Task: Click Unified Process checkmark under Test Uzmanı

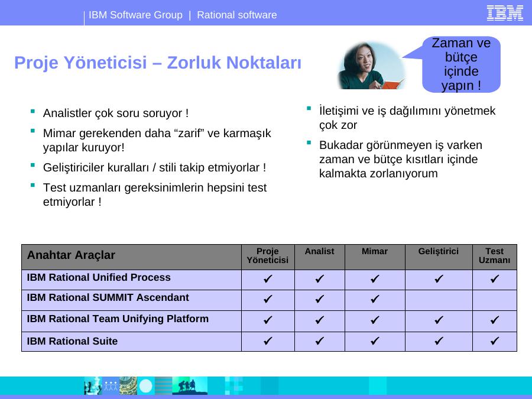Action: 494,279
